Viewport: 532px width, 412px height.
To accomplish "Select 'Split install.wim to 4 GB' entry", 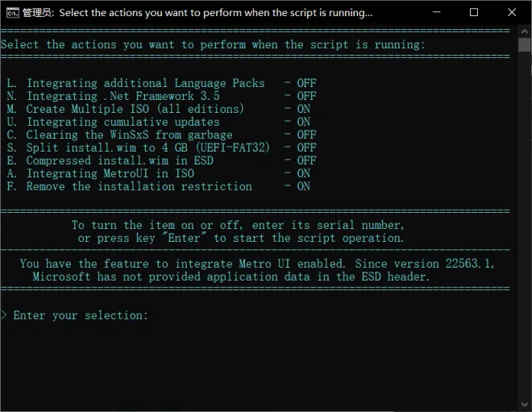I will pos(161,148).
